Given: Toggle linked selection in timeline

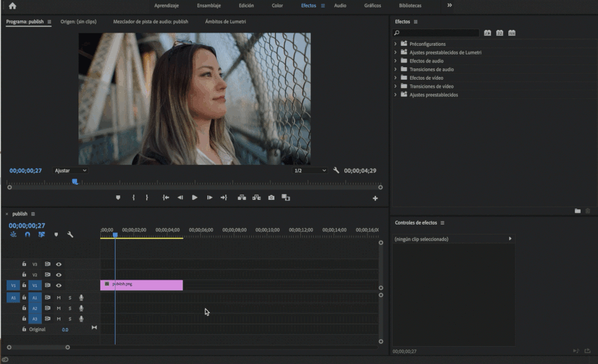Looking at the screenshot, I should pyautogui.click(x=42, y=234).
